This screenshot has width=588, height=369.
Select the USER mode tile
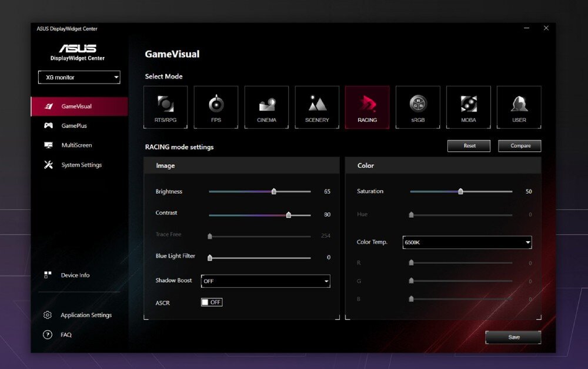519,107
